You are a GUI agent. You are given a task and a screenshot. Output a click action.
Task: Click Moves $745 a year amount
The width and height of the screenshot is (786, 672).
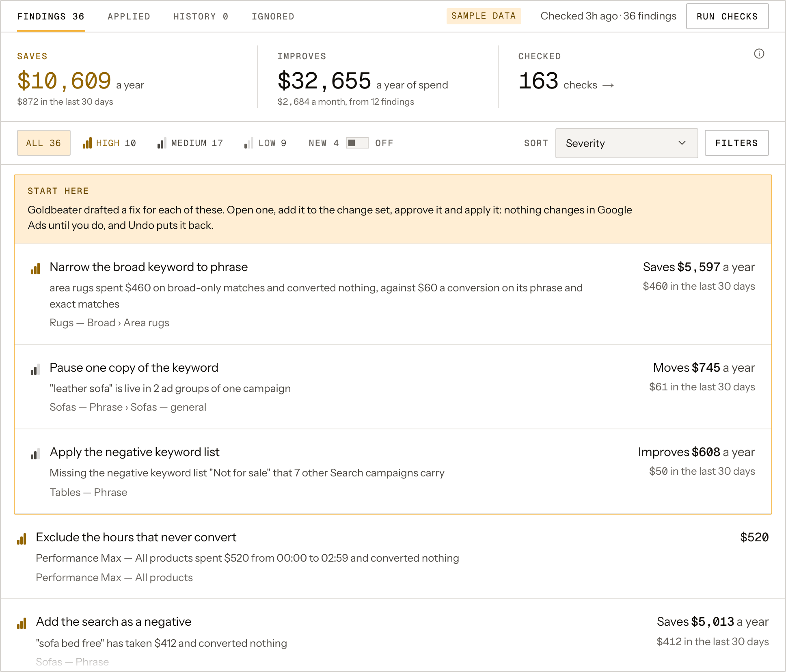[x=704, y=368]
